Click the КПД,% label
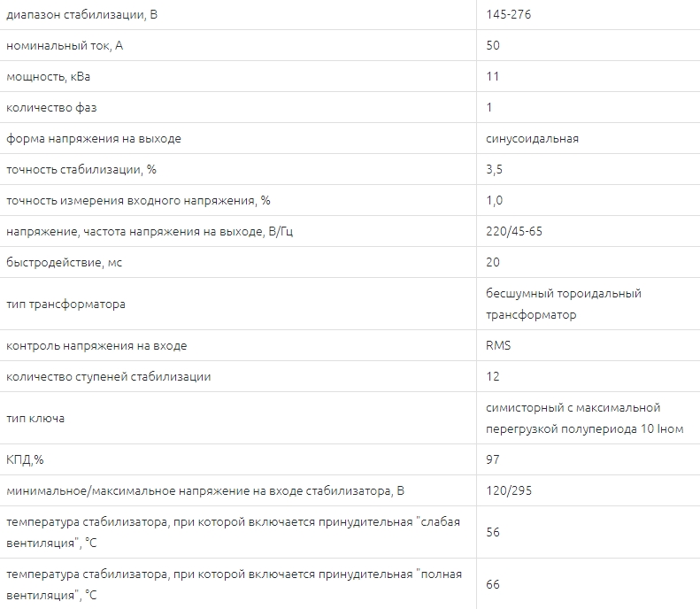This screenshot has width=700, height=609. 25,460
